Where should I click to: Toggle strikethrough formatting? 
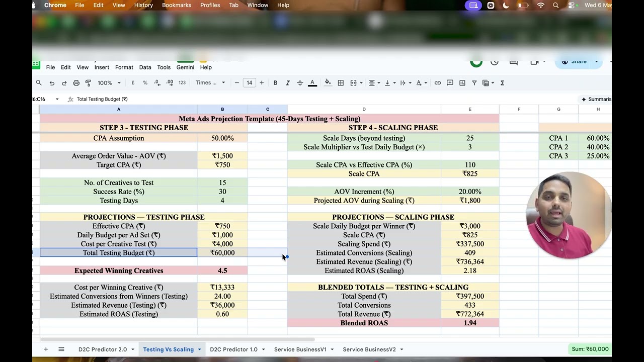click(x=300, y=83)
